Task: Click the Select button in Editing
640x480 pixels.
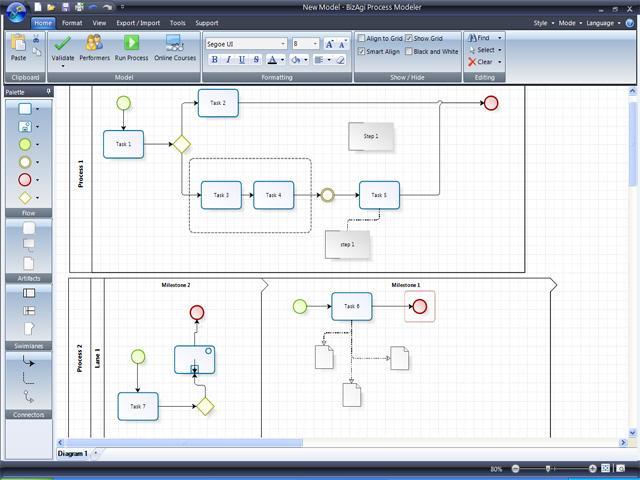Action: 482,50
